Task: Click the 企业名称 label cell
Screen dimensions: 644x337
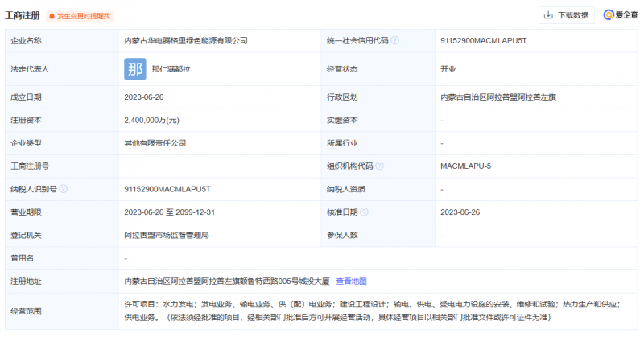Action: pos(62,41)
